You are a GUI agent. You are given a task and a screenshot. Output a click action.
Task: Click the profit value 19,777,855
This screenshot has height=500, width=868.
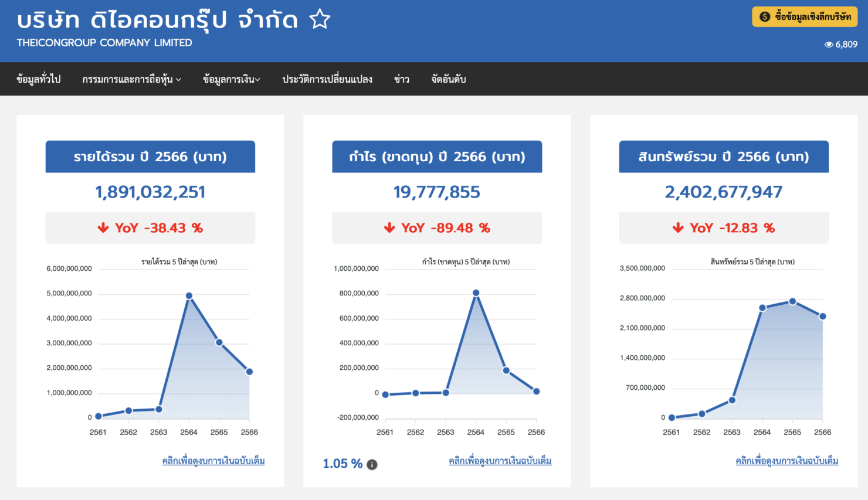tap(437, 192)
